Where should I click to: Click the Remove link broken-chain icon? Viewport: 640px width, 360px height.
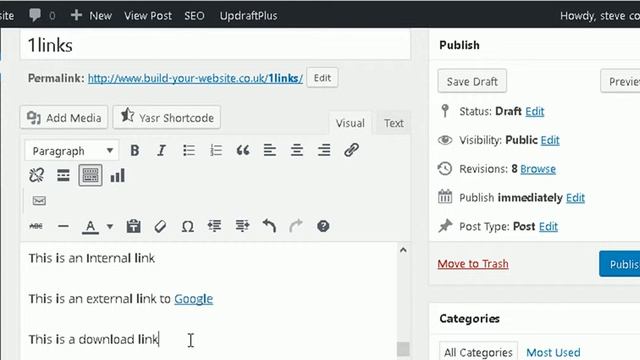coord(36,176)
